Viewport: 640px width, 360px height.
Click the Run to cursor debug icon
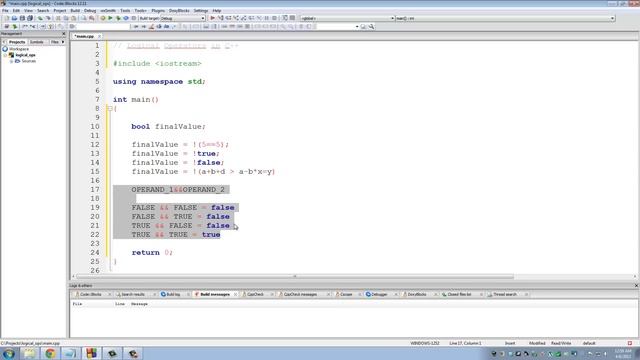[x=220, y=18]
